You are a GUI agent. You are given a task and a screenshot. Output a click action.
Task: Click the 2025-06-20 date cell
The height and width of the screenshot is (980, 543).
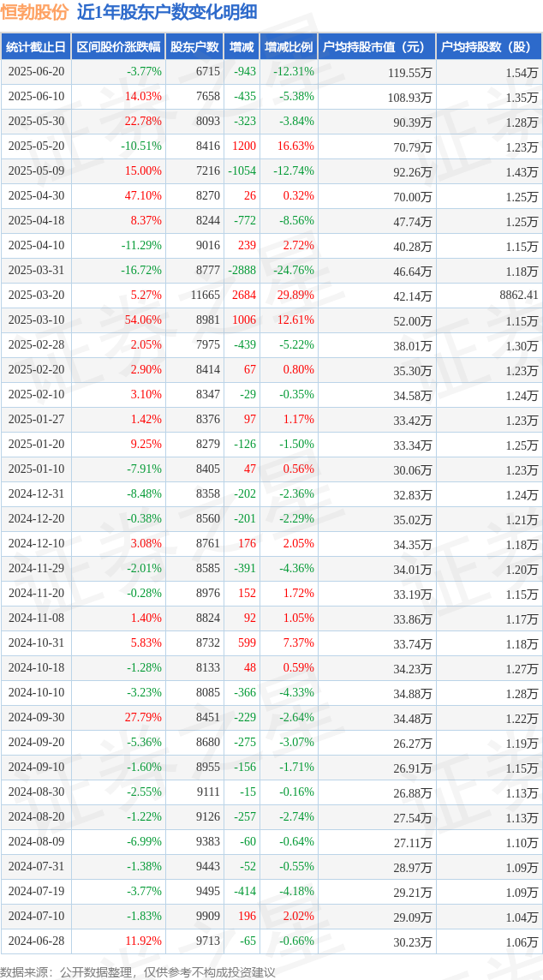[x=36, y=72]
